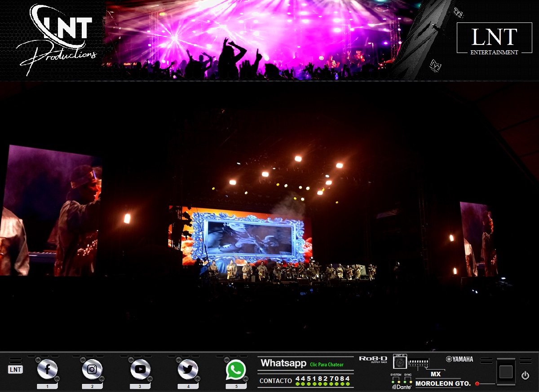The height and width of the screenshot is (392, 539).
Task: Click label number 2 under Instagram
Action: pyautogui.click(x=92, y=386)
